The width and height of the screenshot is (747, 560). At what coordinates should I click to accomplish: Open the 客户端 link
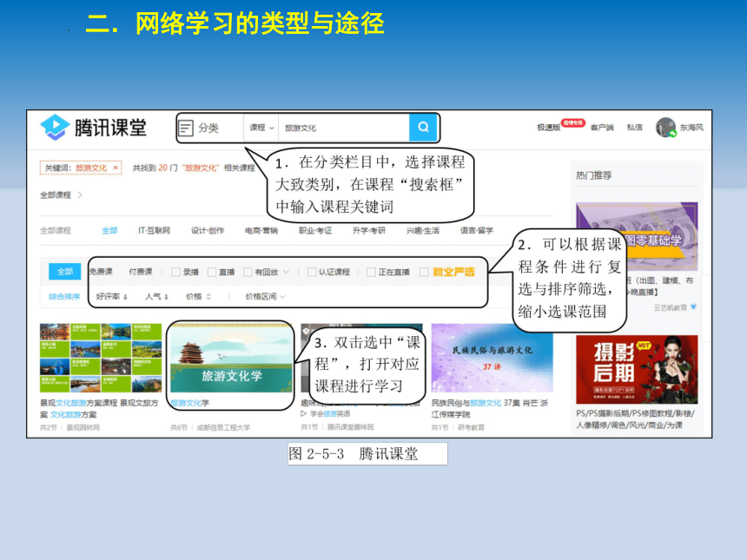tap(602, 128)
